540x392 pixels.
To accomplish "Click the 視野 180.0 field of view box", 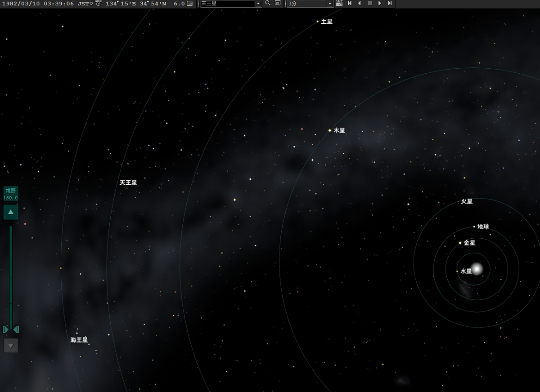I will click(x=11, y=194).
